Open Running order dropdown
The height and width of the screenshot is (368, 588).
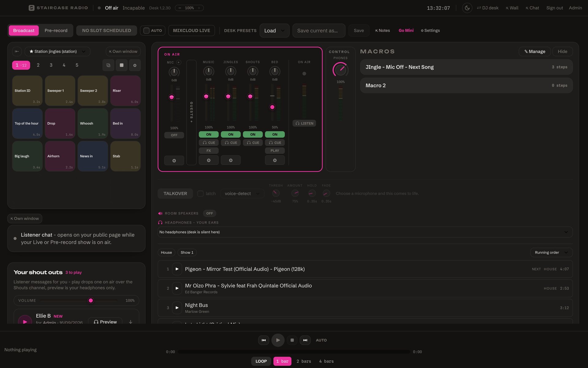551,252
